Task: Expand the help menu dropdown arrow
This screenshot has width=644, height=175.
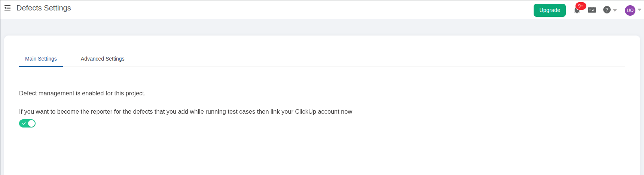Action: coord(615,10)
